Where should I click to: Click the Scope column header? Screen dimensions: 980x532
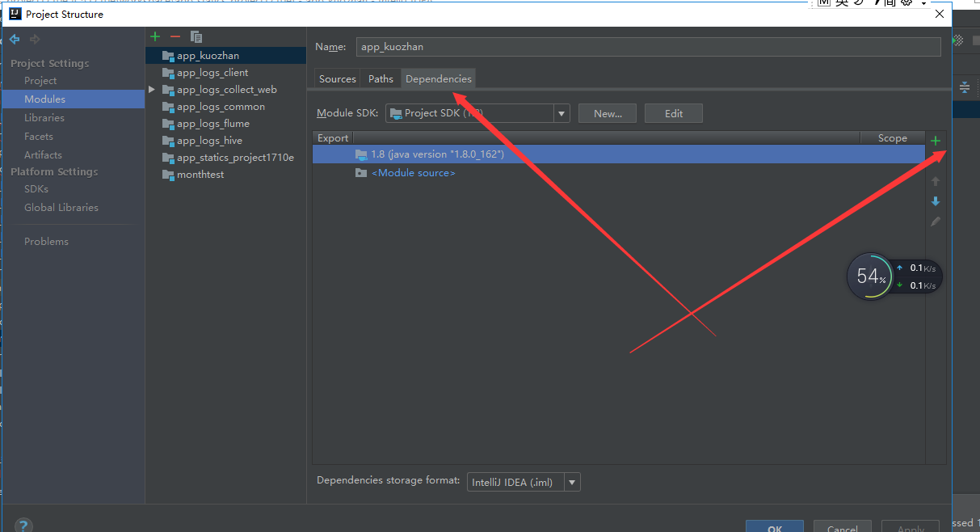pos(893,138)
